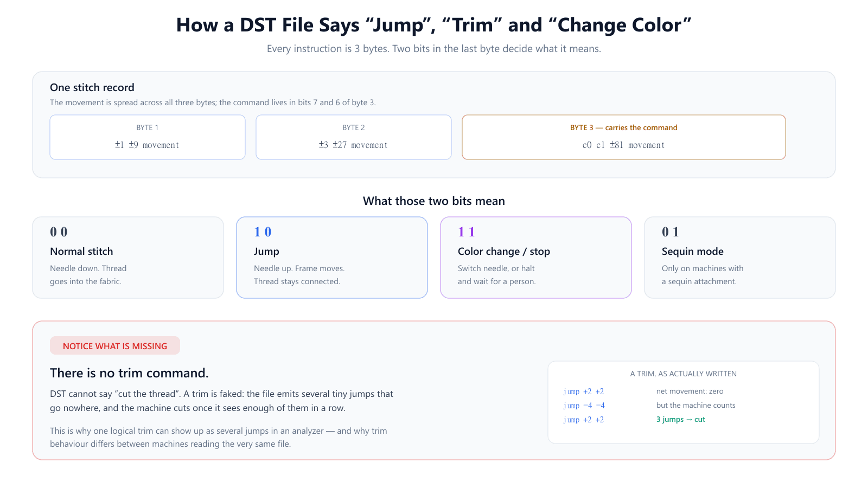Click 'Needle down. Thread' description
The image size is (868, 488).
tap(88, 268)
